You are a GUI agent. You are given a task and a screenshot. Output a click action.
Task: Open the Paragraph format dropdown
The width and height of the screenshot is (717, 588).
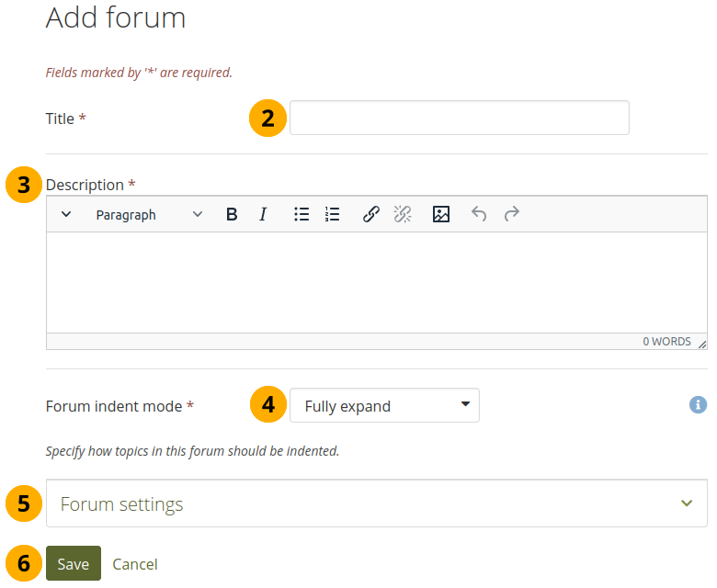149,214
